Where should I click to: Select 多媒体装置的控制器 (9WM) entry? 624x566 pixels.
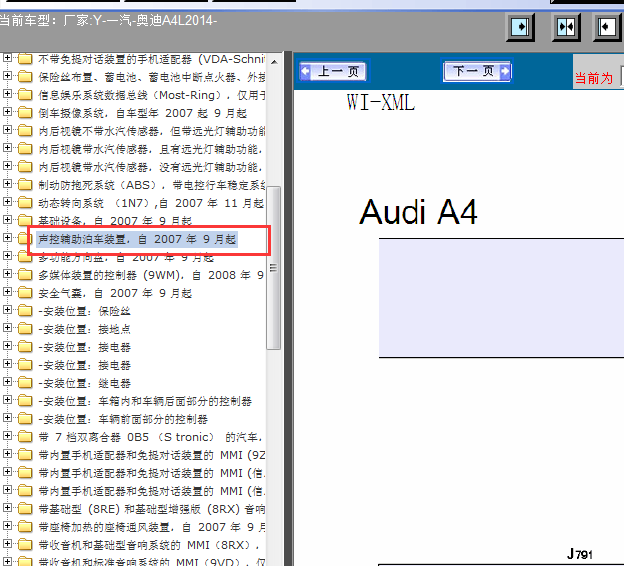(151, 275)
